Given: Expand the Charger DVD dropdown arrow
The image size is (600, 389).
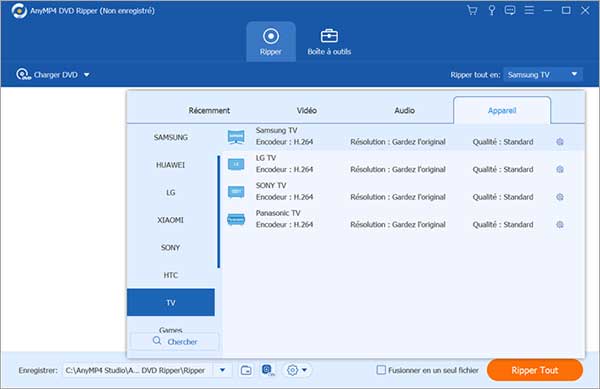Looking at the screenshot, I should click(87, 75).
